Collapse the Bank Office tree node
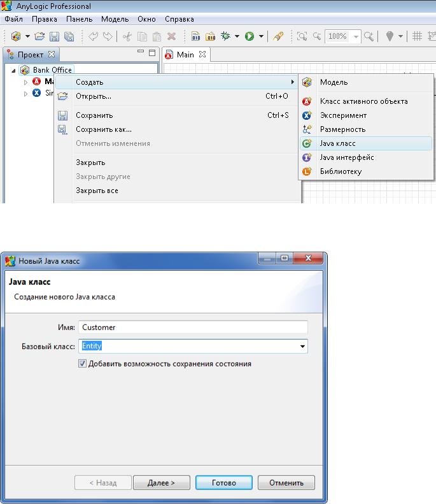 coord(13,70)
